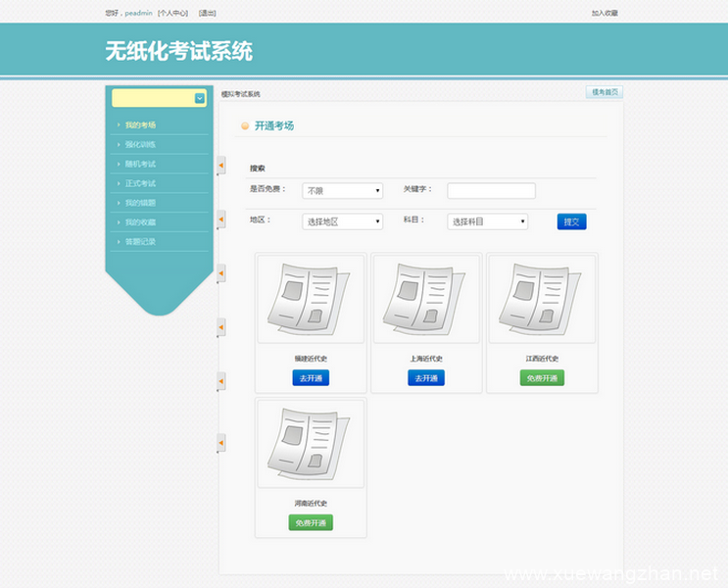Click the 福建近代史 exam paper icon

[x=311, y=299]
